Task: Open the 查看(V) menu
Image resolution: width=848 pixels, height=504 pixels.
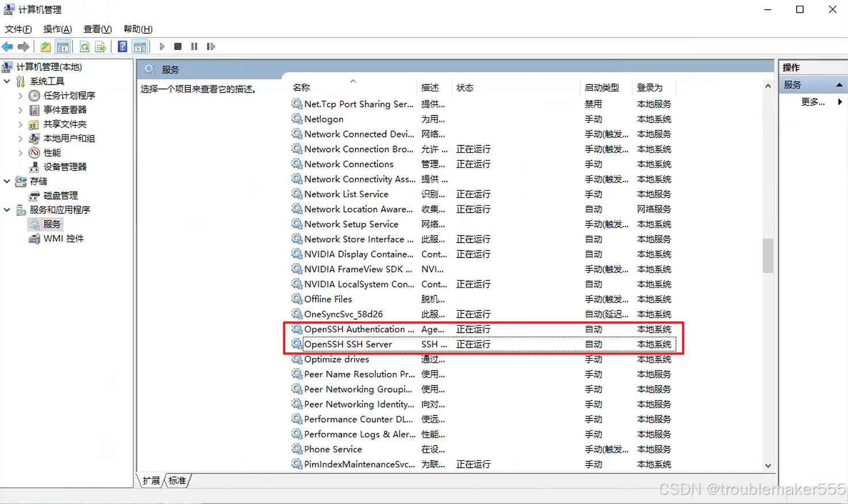Action: (x=98, y=29)
